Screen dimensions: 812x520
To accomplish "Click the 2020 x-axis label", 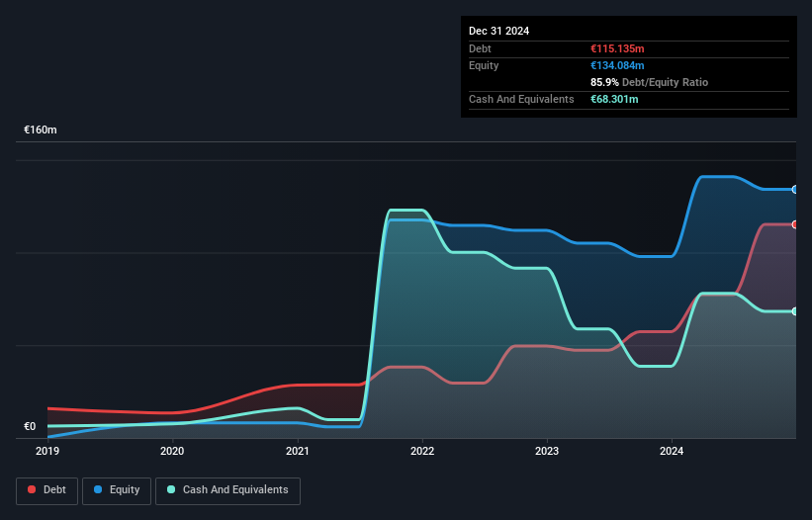I will 172,451.
